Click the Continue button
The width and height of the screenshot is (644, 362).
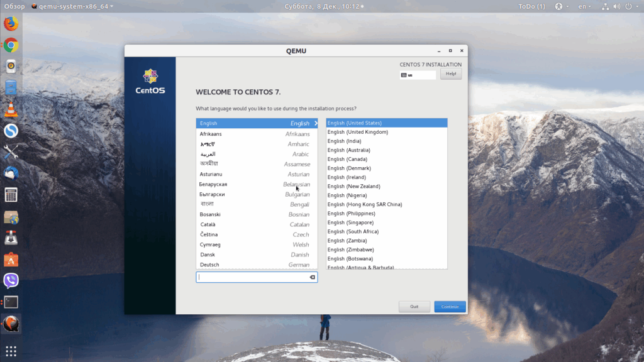450,307
